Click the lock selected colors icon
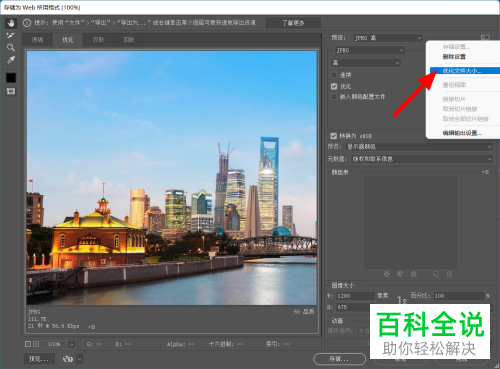The image size is (500, 369). 414,274
